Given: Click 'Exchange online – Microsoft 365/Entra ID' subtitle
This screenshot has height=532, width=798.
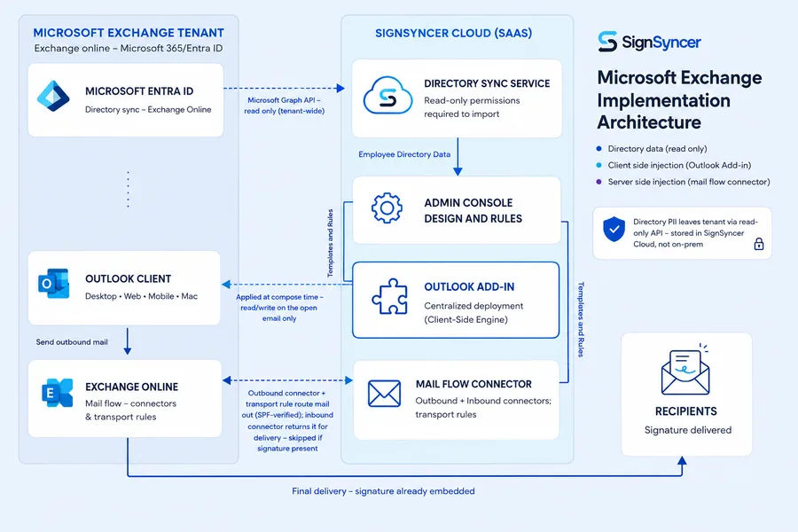Looking at the screenshot, I should [x=129, y=49].
